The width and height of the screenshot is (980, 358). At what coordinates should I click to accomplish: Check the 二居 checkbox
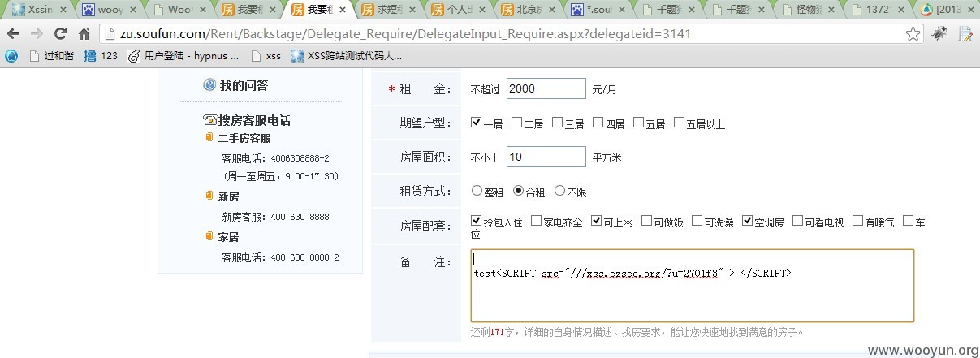coord(517,123)
